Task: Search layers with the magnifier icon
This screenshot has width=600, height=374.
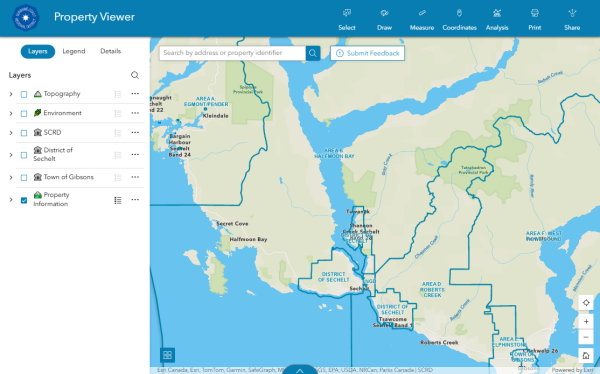Action: click(135, 75)
